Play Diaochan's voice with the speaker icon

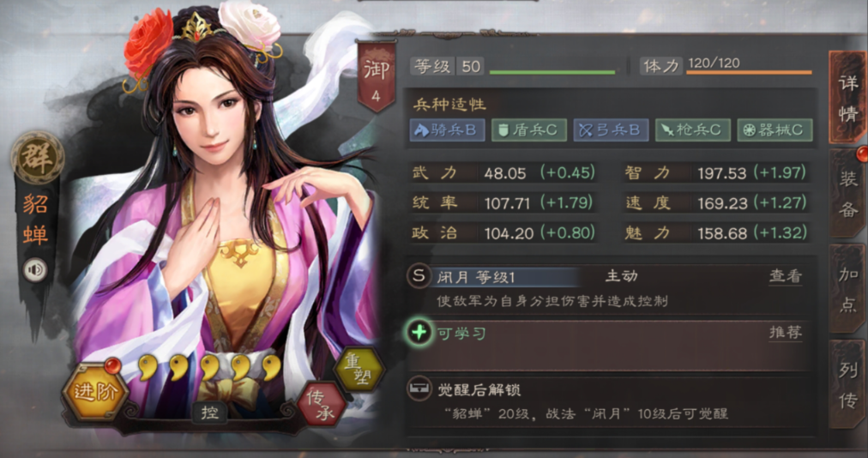coord(35,269)
